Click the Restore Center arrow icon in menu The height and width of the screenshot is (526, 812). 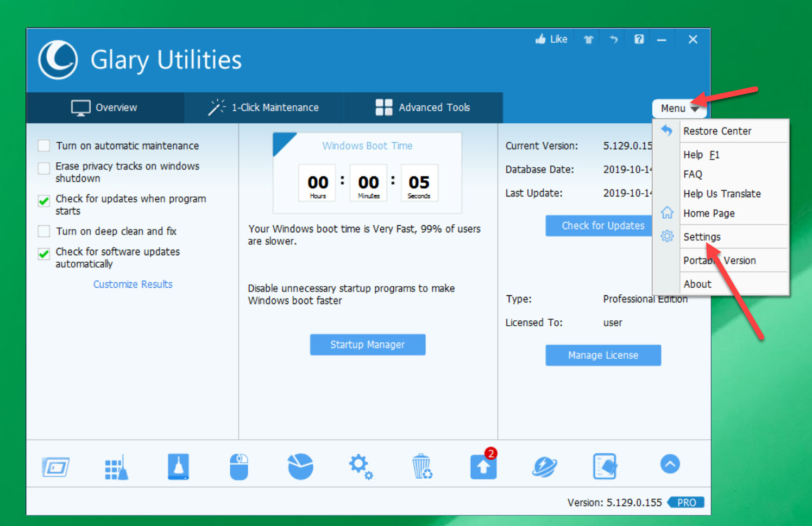tap(666, 130)
